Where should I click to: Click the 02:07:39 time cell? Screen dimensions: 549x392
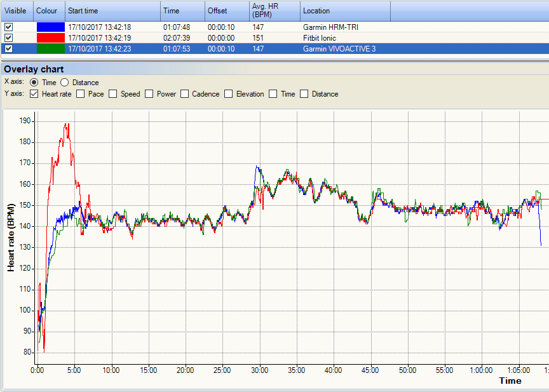click(x=177, y=37)
